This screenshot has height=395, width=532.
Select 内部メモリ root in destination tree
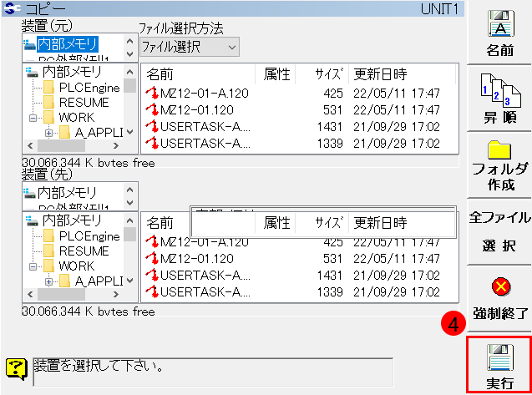[x=72, y=220]
